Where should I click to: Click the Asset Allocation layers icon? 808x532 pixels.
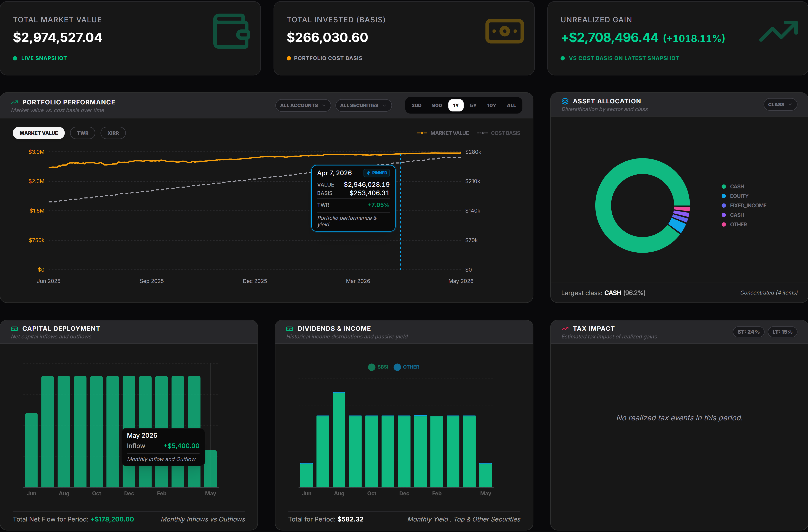[565, 101]
